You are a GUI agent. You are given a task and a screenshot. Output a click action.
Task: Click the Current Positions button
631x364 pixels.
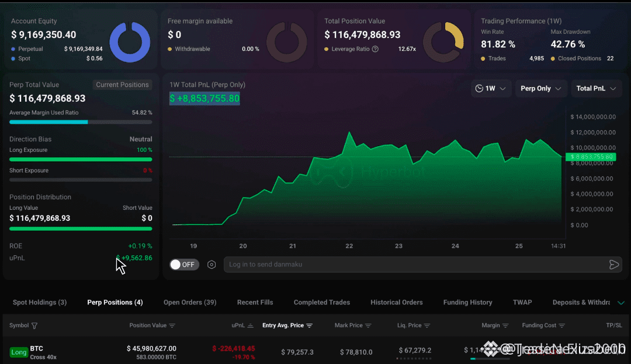coord(122,85)
